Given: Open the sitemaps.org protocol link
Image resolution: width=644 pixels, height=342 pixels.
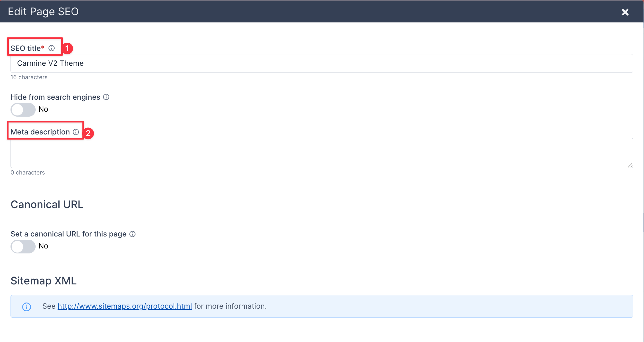Looking at the screenshot, I should pos(125,306).
